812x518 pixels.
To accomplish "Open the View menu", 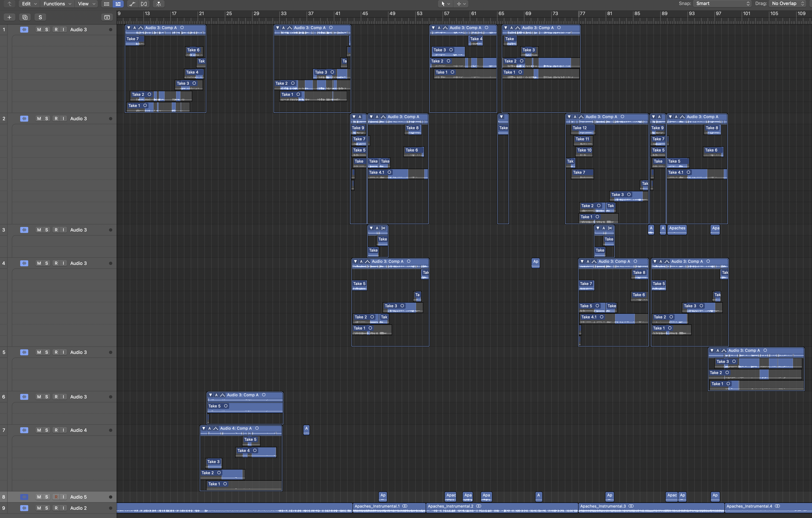I will [x=86, y=4].
